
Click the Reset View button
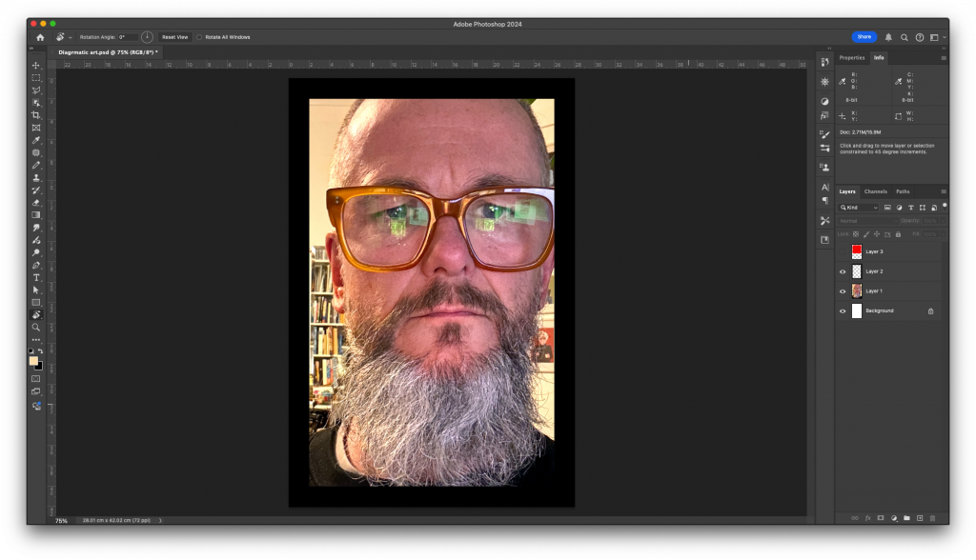(x=174, y=37)
